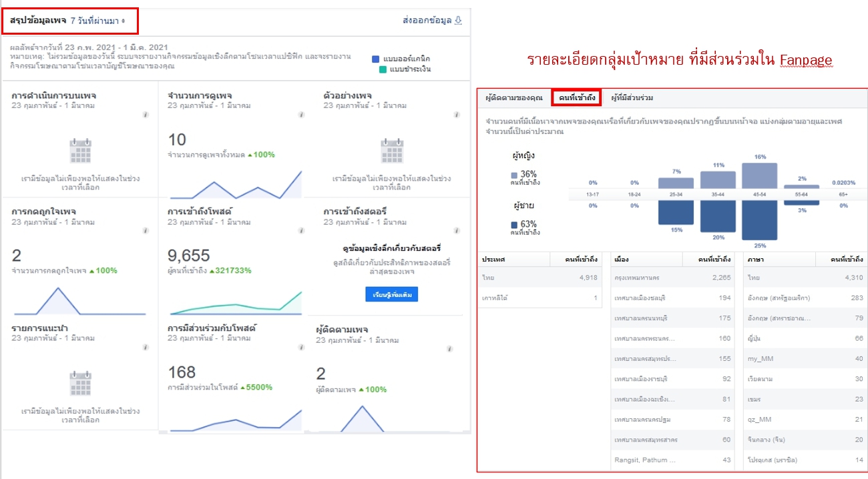
Task: Select ญี่ปุ่น language row
Action: (806, 338)
